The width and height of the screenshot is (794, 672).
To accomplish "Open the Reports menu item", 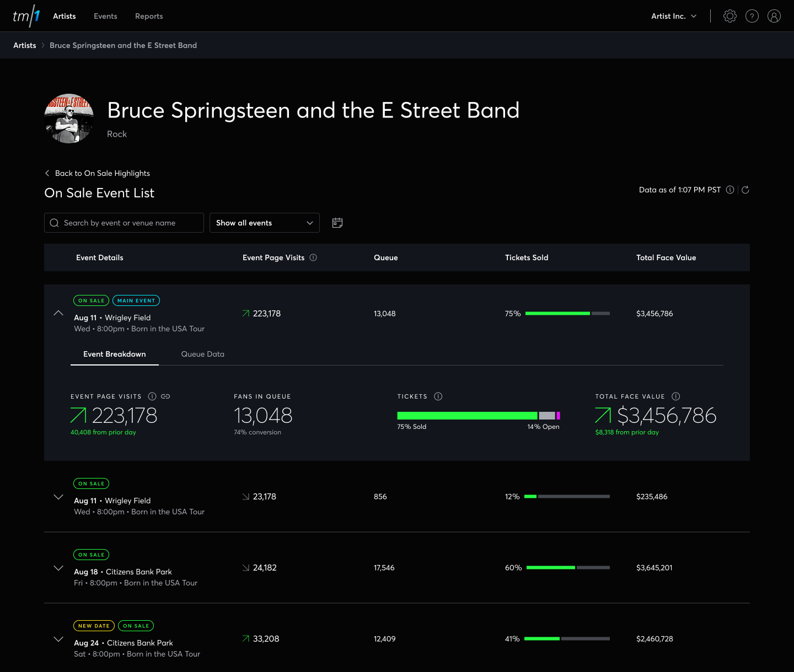I will point(149,16).
